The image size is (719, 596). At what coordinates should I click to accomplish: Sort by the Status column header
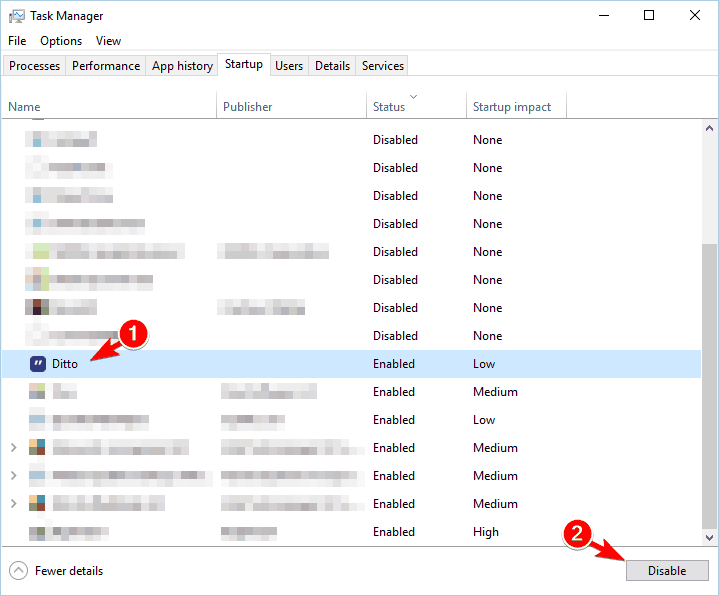click(389, 107)
